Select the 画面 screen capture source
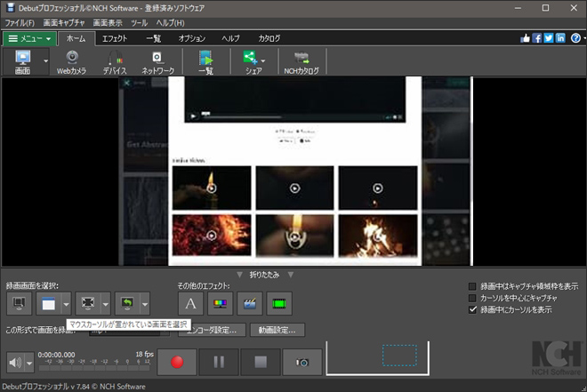This screenshot has width=587, height=392. click(x=22, y=61)
